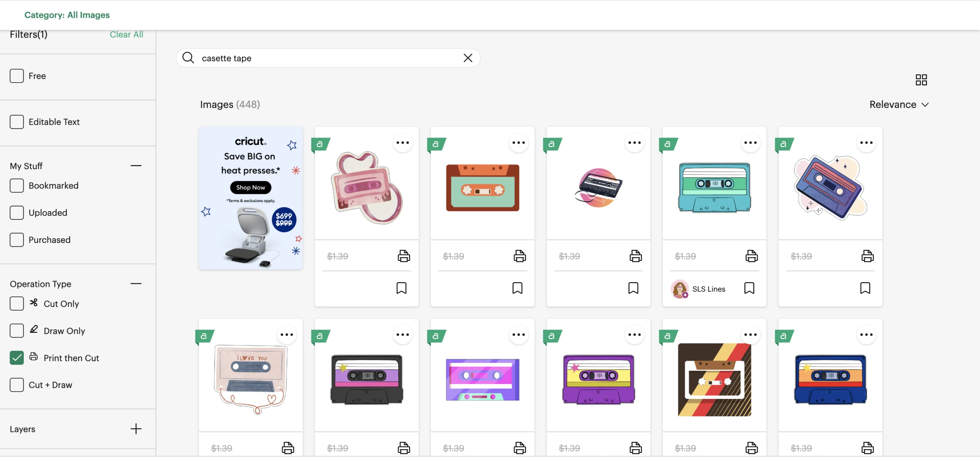Tick the Bookmarked filter checkbox
This screenshot has height=462, width=980.
click(17, 186)
